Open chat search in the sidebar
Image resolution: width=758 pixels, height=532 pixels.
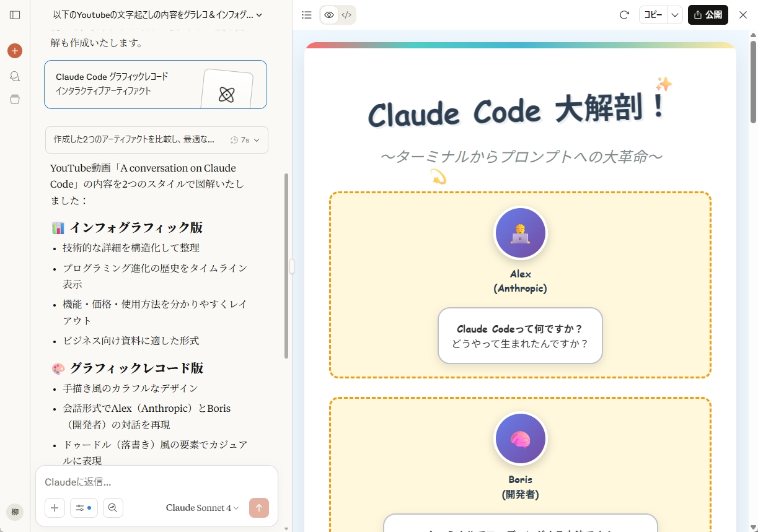[x=14, y=76]
